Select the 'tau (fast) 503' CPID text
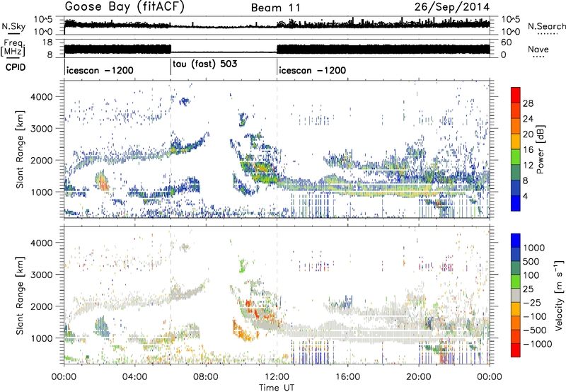 pyautogui.click(x=205, y=64)
